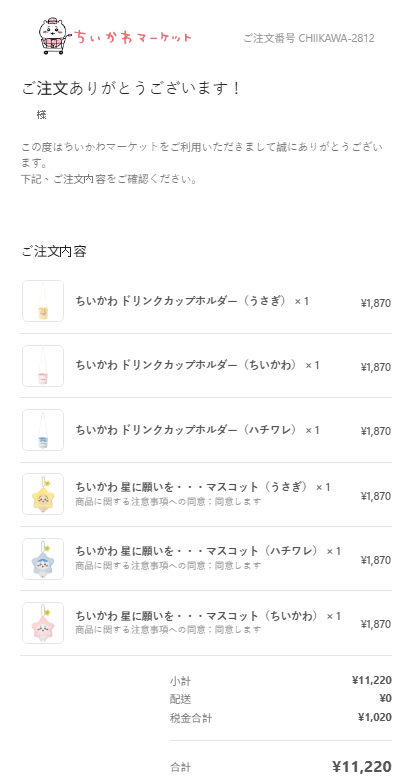Click the 税金合計 tax amount ¥1,020
Image resolution: width=413 pixels, height=782 pixels.
pyautogui.click(x=375, y=717)
